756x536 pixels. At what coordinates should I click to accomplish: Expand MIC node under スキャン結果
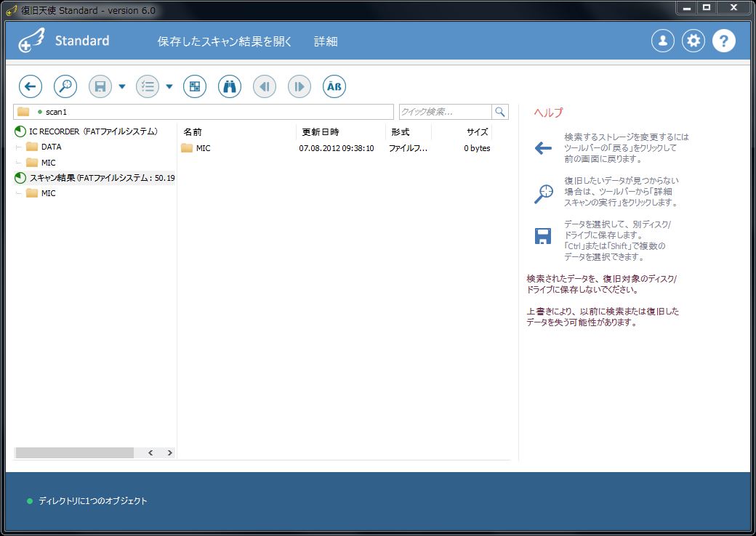[x=19, y=193]
